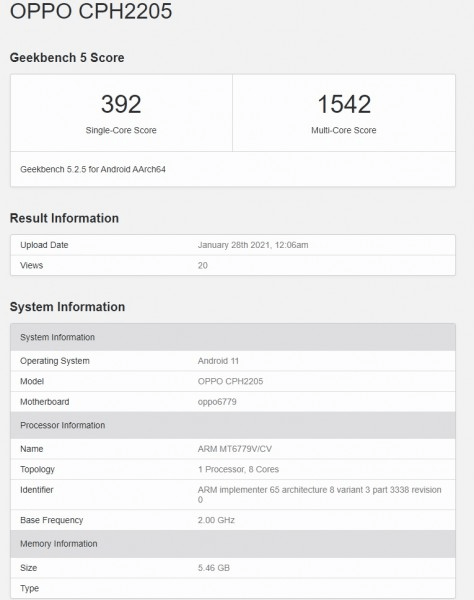Click the System Information section heading
The width and height of the screenshot is (474, 600).
coord(67,307)
